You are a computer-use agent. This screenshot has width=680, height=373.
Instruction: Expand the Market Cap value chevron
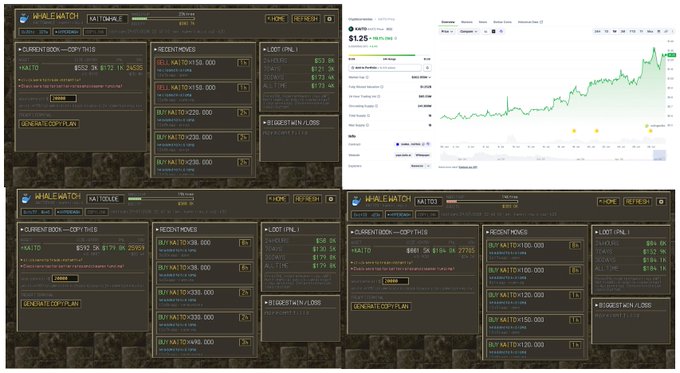(429, 77)
